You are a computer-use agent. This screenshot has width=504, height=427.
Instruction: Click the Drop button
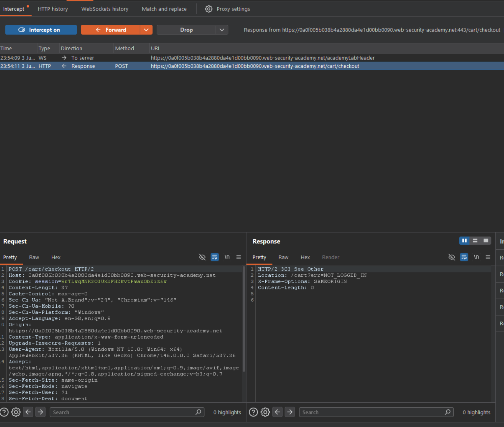coord(186,30)
